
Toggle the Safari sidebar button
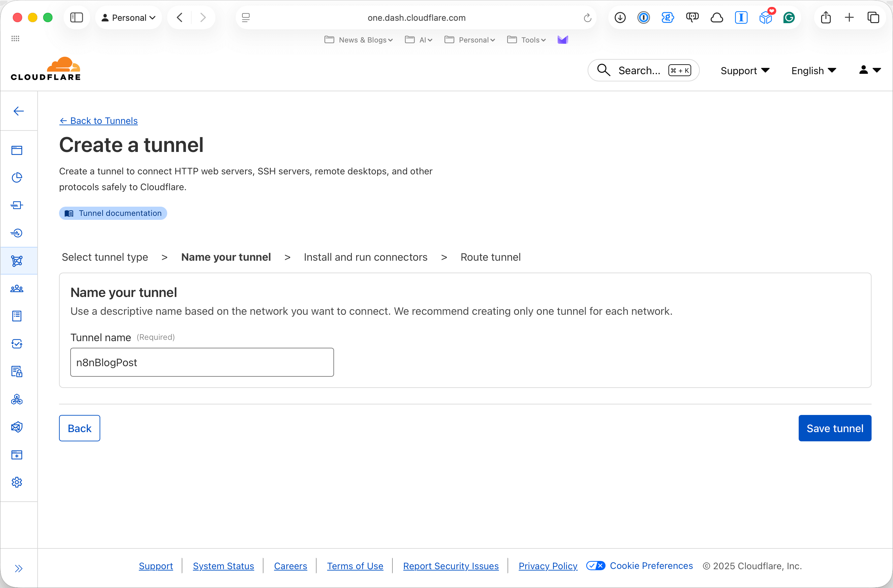click(x=77, y=17)
